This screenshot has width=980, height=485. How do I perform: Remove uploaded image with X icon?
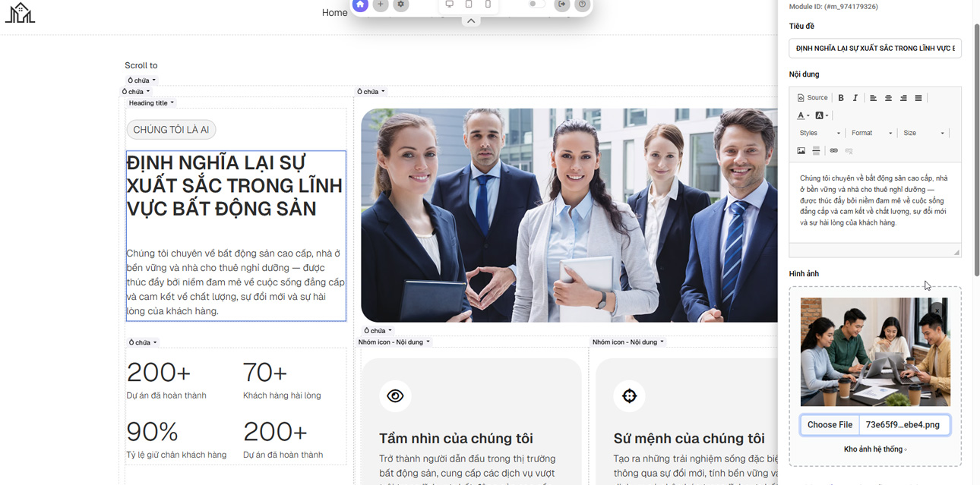click(937, 310)
